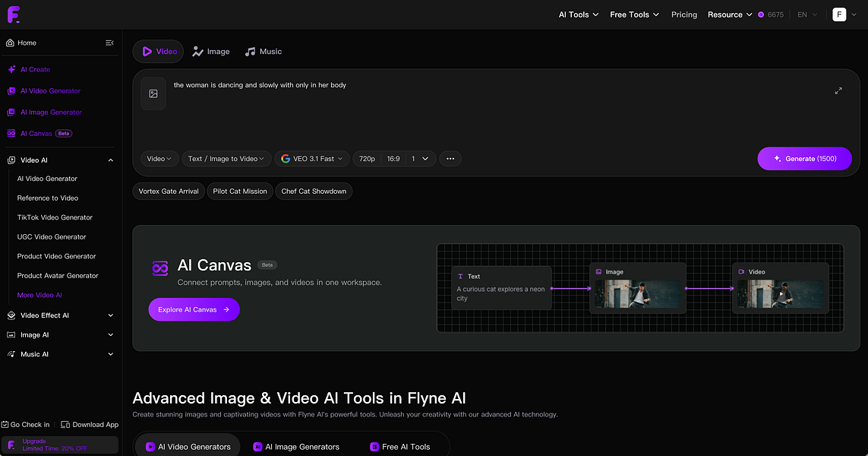The height and width of the screenshot is (456, 868).
Task: Switch to the Music tab
Action: tap(264, 52)
